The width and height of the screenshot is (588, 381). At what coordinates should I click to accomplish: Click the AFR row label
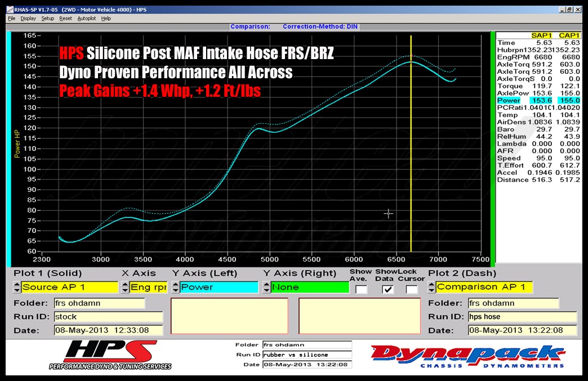click(505, 151)
